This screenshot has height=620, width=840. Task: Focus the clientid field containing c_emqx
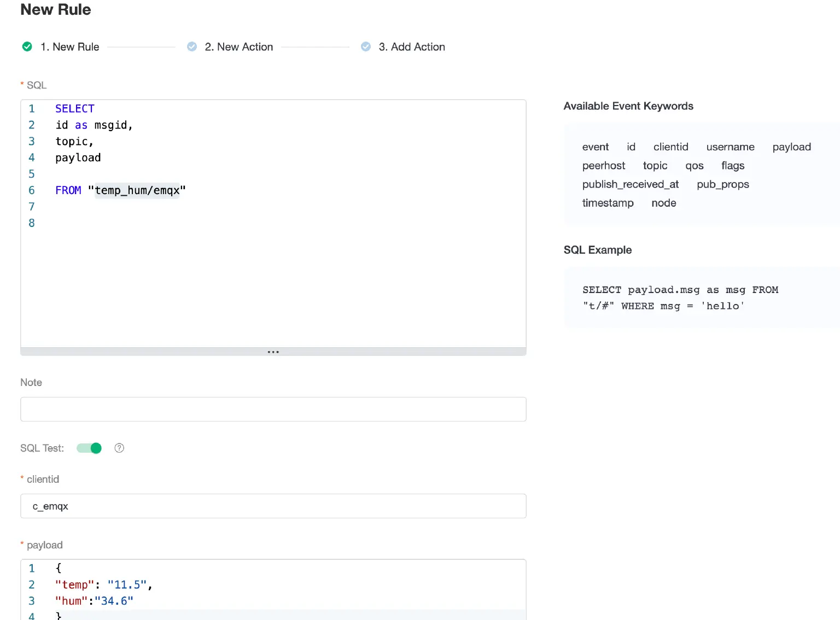pyautogui.click(x=273, y=506)
